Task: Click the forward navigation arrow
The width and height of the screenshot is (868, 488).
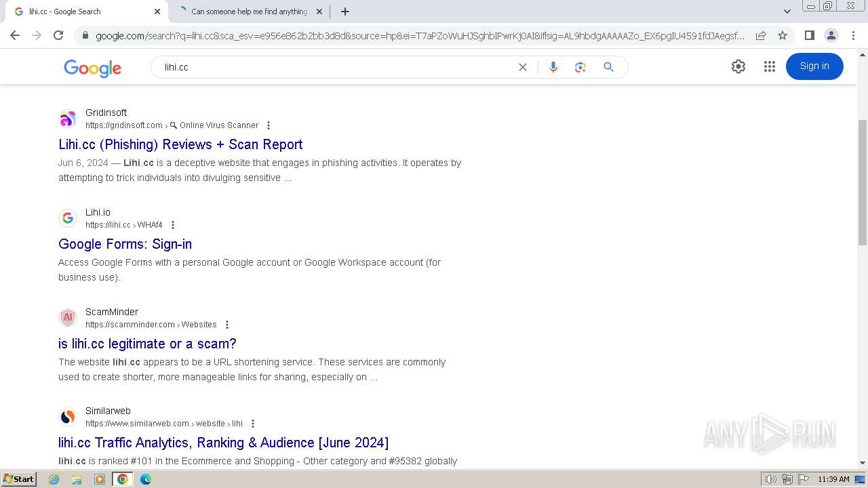Action: pyautogui.click(x=37, y=35)
